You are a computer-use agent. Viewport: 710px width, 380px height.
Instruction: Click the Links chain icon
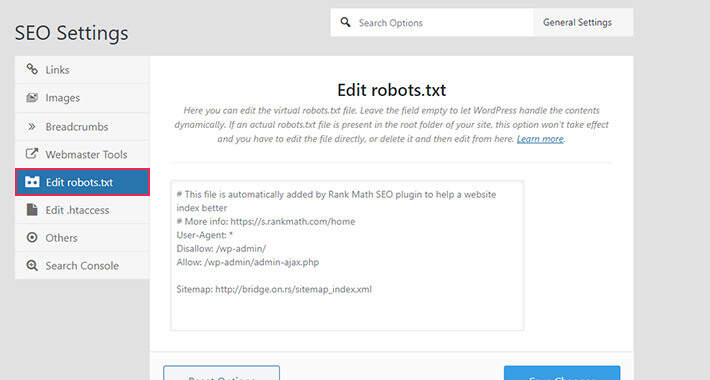[x=32, y=69]
